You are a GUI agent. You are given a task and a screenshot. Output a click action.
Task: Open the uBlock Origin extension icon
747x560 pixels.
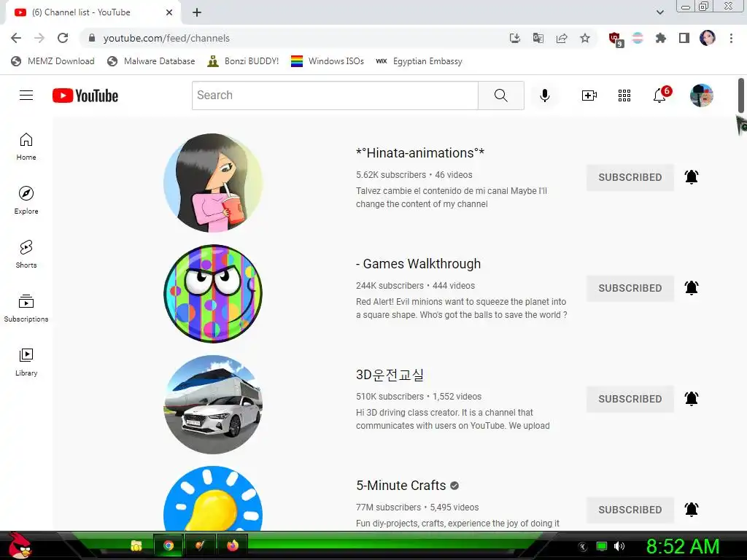point(616,39)
